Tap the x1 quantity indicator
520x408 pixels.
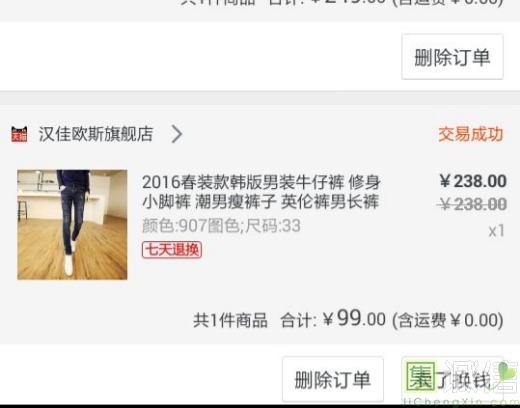pos(496,231)
